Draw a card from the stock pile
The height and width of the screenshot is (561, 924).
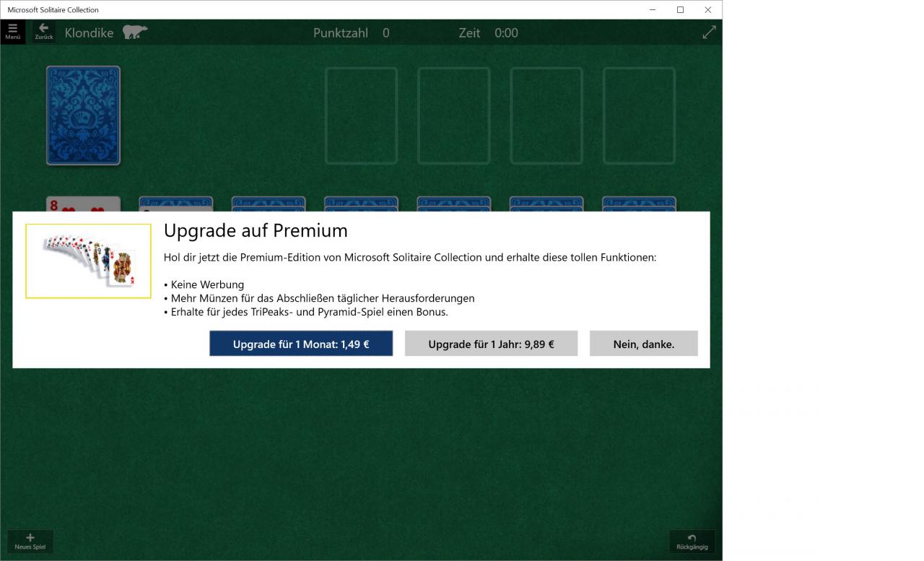click(x=83, y=116)
